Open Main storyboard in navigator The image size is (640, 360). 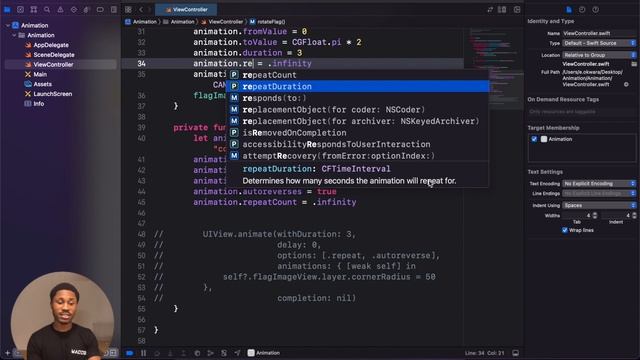[x=40, y=74]
